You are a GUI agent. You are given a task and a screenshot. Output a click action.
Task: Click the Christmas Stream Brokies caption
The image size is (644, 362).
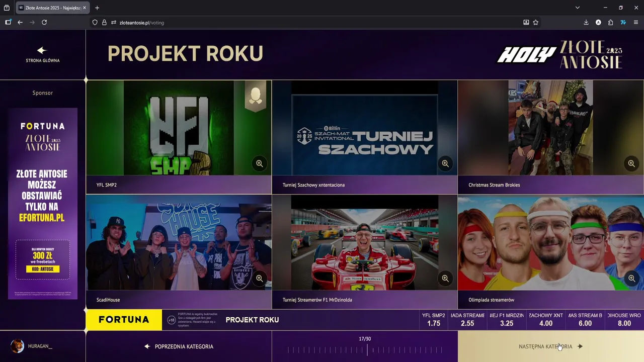(x=494, y=185)
